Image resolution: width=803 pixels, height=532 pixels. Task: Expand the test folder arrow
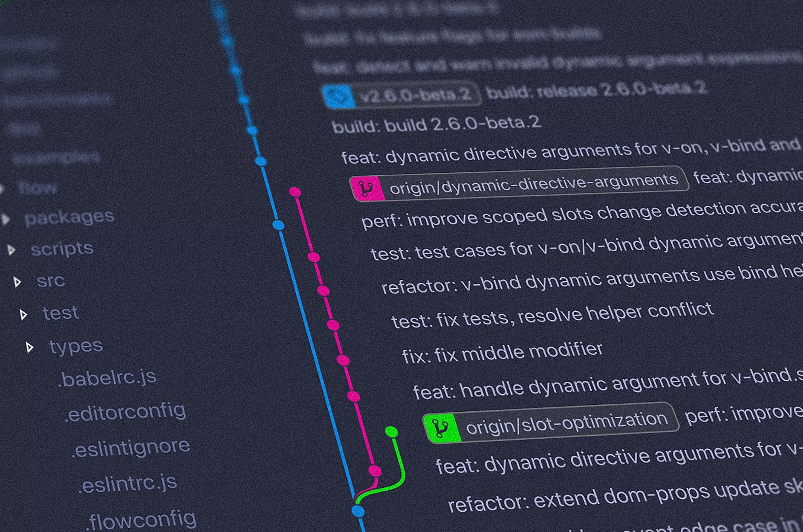click(x=23, y=314)
